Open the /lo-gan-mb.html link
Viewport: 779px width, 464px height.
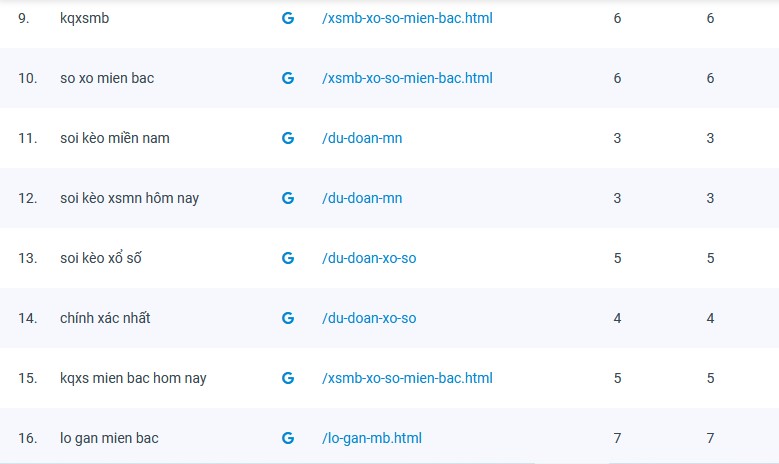point(372,438)
